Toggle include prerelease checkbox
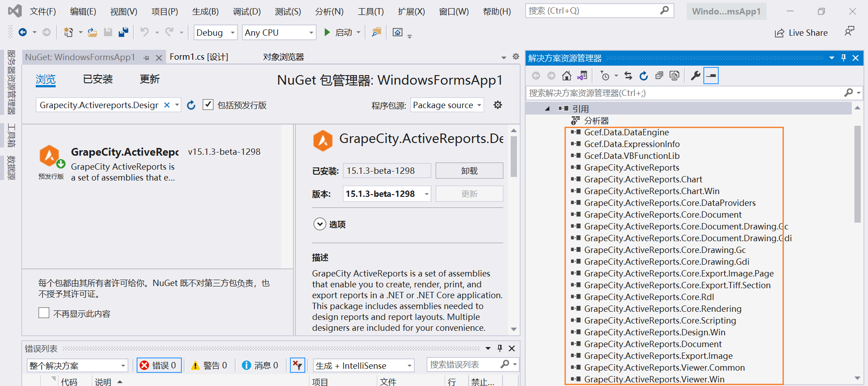 click(x=208, y=105)
